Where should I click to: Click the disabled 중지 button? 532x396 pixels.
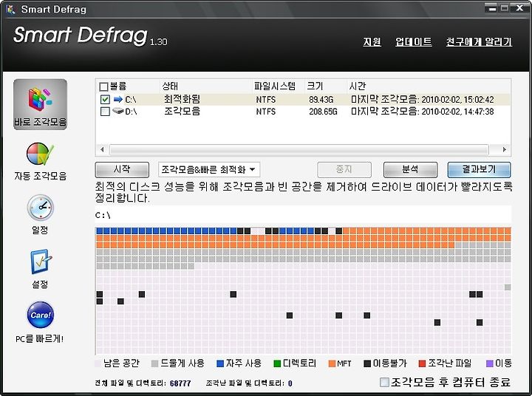coord(344,169)
